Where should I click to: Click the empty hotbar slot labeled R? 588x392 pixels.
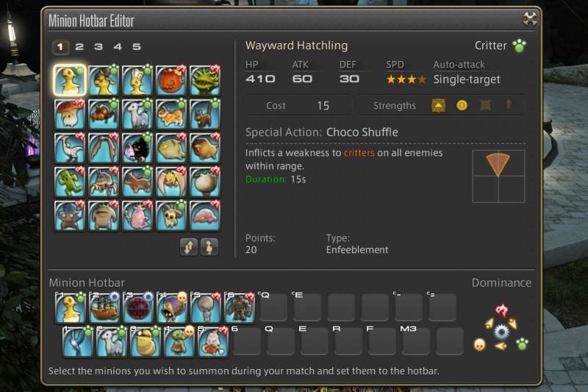[348, 341]
